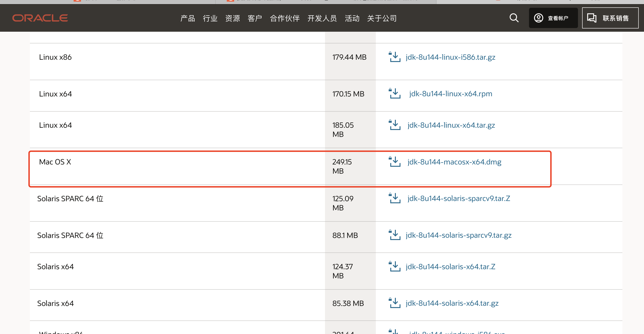The width and height of the screenshot is (644, 334).
Task: Open the 产品 navigation menu
Action: [187, 18]
